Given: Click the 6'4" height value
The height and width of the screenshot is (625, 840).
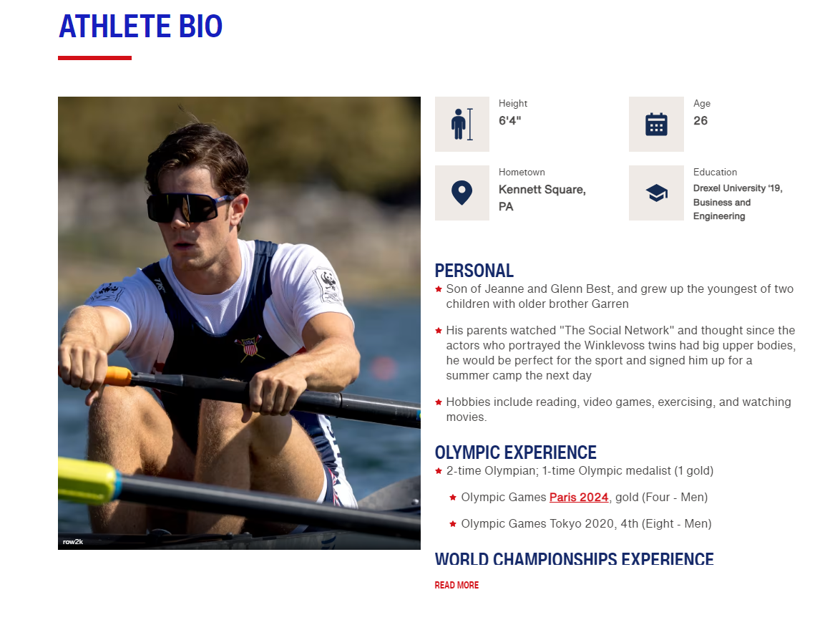Looking at the screenshot, I should [x=509, y=121].
